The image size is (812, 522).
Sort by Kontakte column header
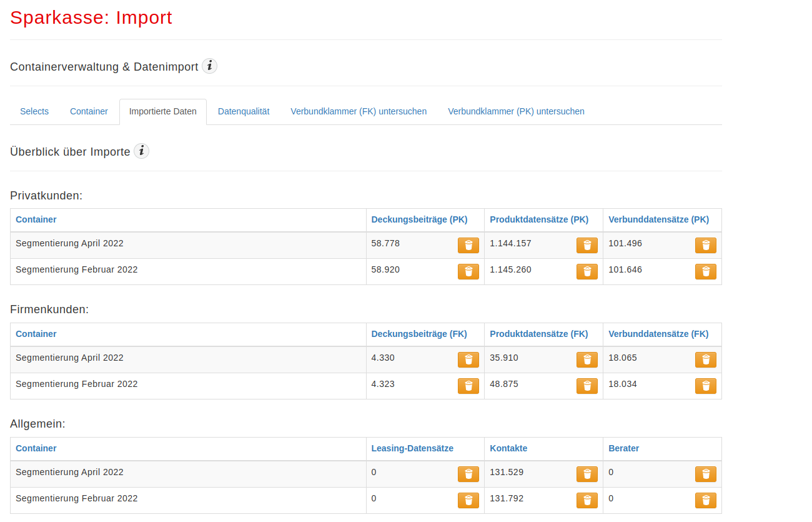pyautogui.click(x=508, y=448)
